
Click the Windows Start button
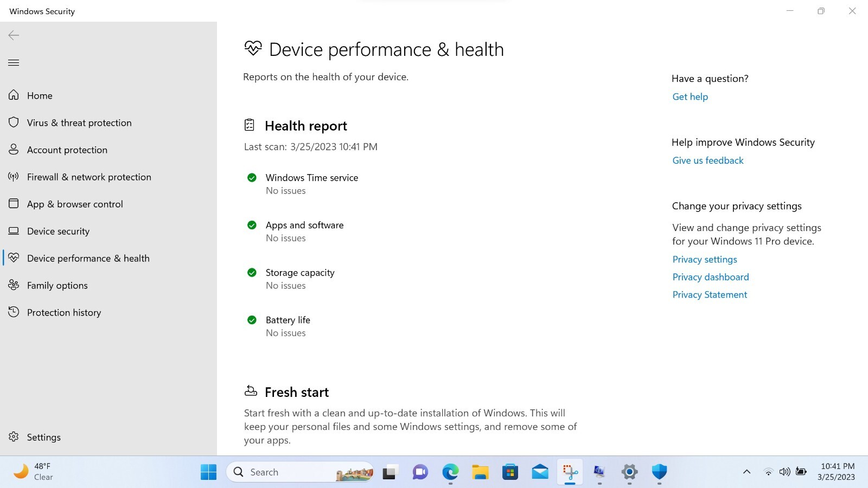pyautogui.click(x=208, y=472)
